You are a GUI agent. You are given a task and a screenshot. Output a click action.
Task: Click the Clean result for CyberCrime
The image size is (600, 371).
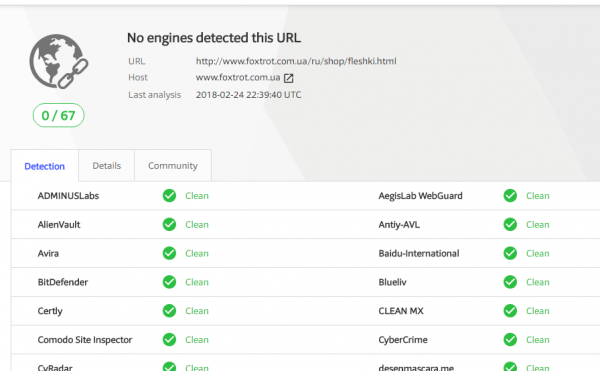click(x=538, y=340)
